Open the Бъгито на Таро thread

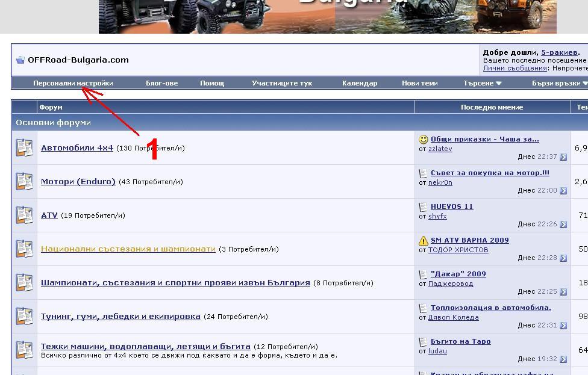click(x=460, y=341)
